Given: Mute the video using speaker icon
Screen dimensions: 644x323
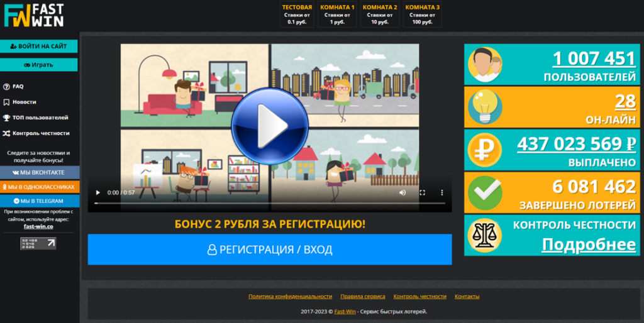Looking at the screenshot, I should pyautogui.click(x=402, y=192).
